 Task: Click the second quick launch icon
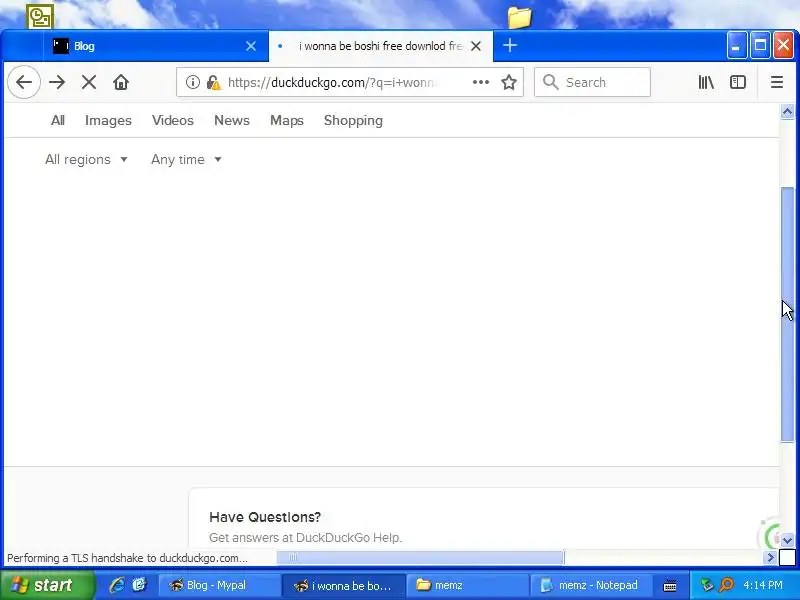coord(139,585)
